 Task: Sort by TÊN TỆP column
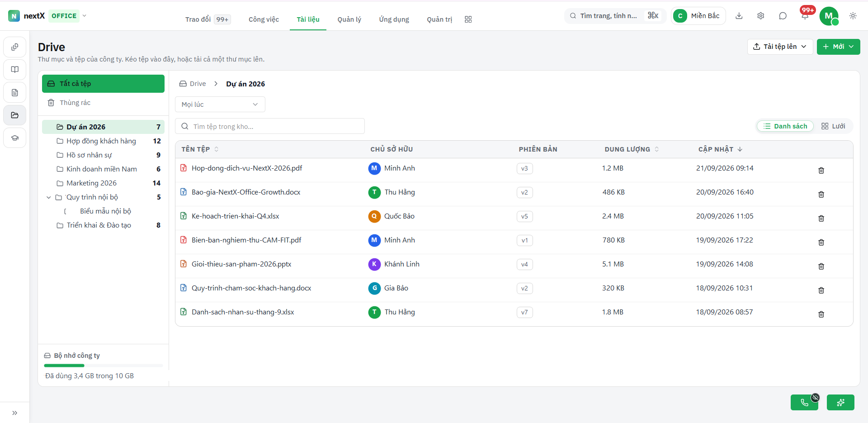[200, 149]
